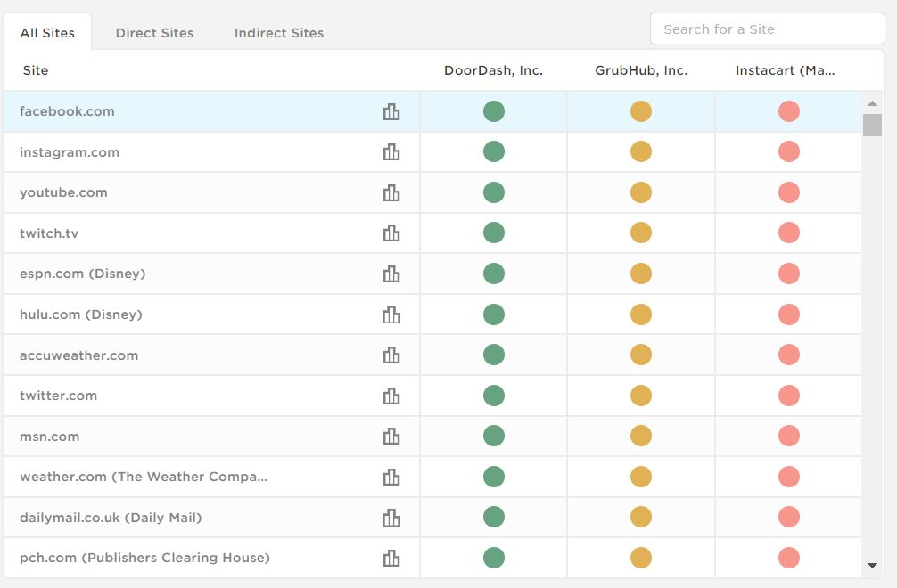Click pink Instacart dot for twitter.com
The height and width of the screenshot is (588, 897).
click(789, 396)
